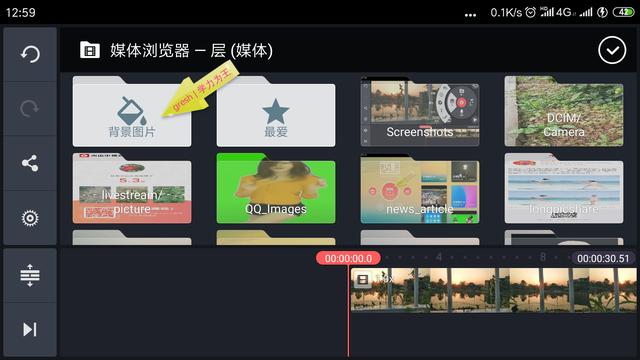Viewport: 640px width, 360px height.
Task: Open the QQ_Images folder
Action: pos(276,188)
